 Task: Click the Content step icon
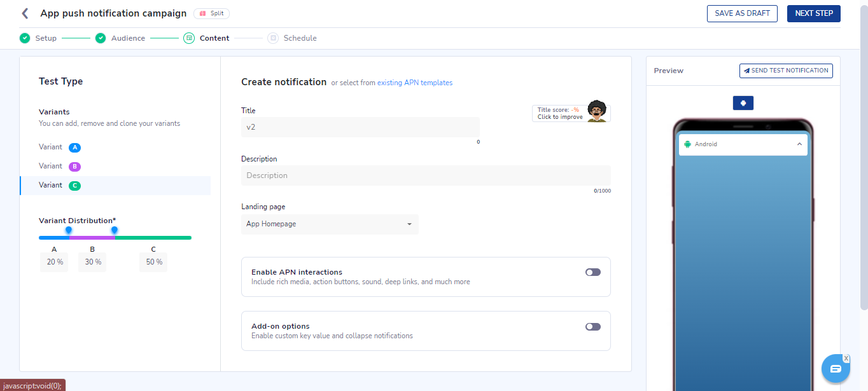pos(189,38)
